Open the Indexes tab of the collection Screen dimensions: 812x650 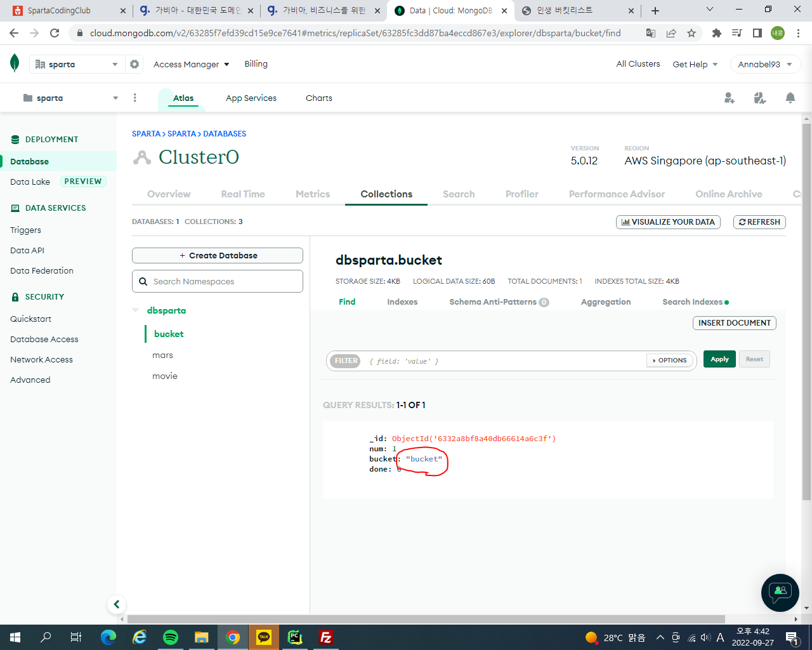[402, 302]
